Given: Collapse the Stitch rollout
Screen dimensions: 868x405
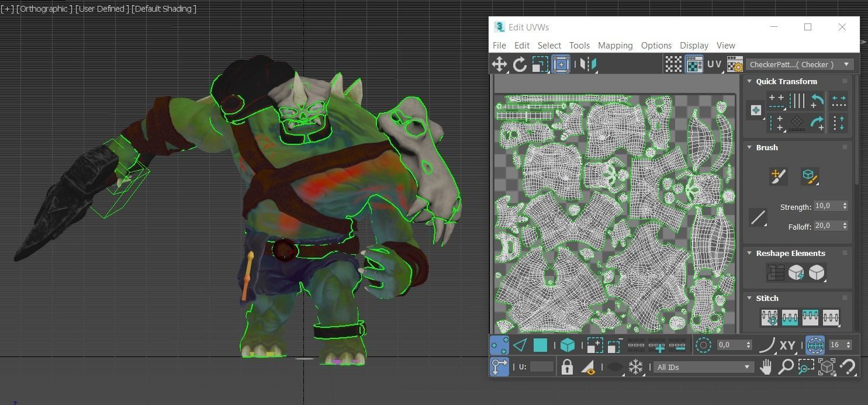Looking at the screenshot, I should coord(749,298).
